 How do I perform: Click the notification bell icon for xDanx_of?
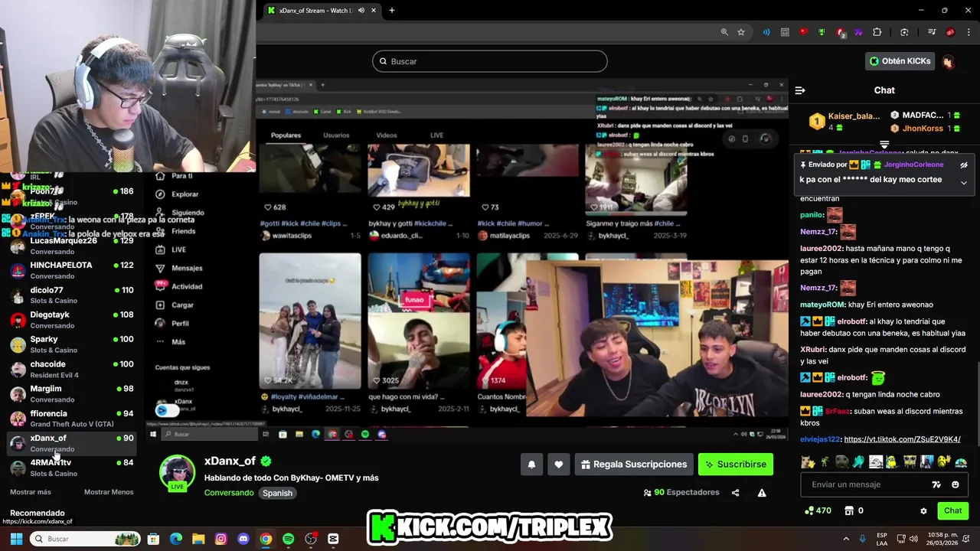tap(531, 465)
